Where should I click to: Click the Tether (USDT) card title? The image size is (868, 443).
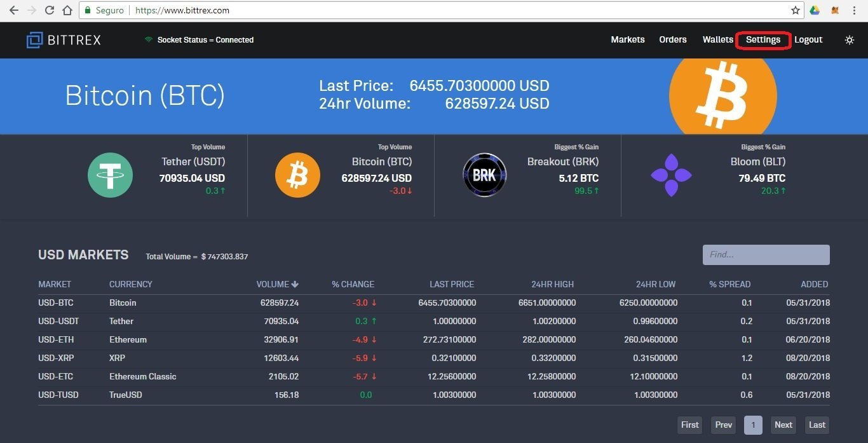click(193, 162)
